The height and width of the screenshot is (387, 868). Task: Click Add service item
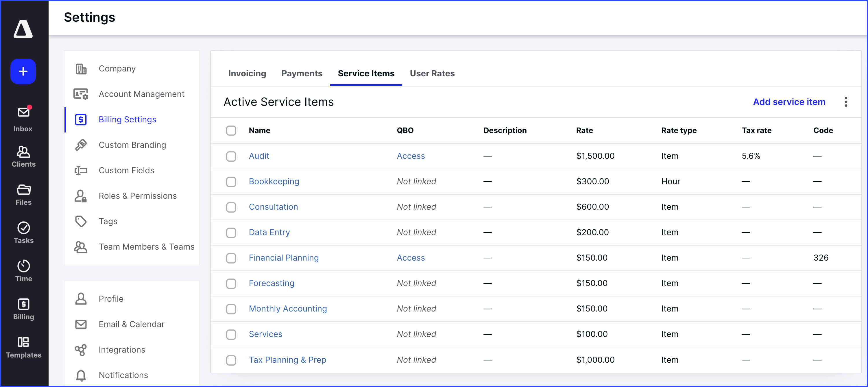pos(789,102)
